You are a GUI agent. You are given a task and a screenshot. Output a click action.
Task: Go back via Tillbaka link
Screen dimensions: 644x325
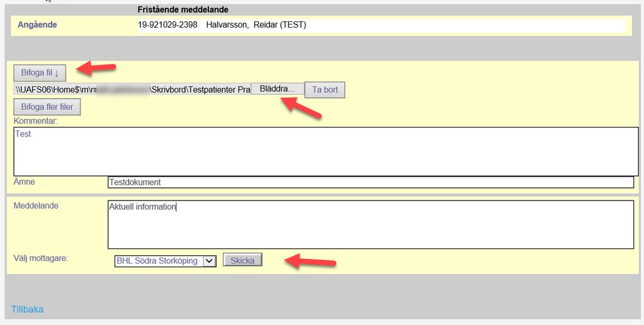pos(27,309)
